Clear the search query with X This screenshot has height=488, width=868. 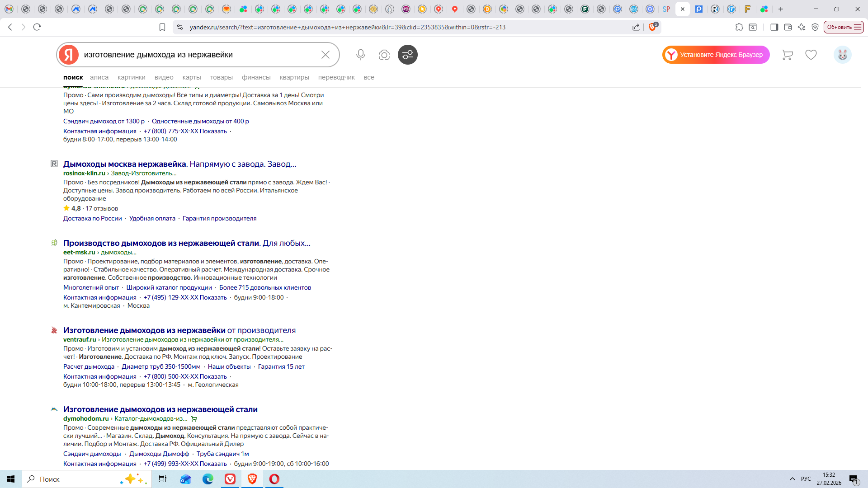pos(325,55)
